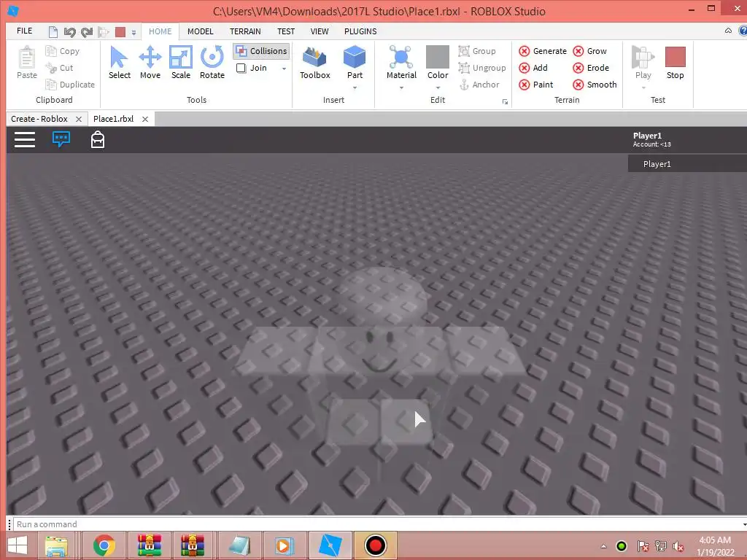Viewport: 747px width, 560px height.
Task: Show hidden system tray icons
Action: point(603,546)
